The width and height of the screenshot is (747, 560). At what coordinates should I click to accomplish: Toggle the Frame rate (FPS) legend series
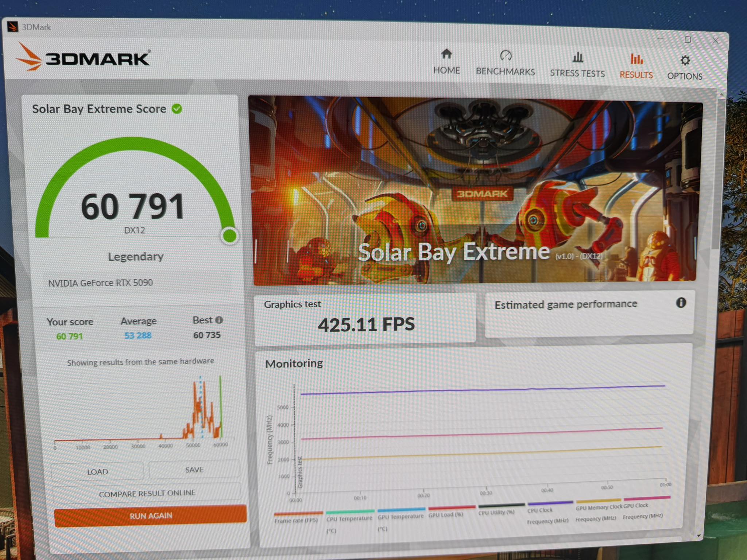tap(297, 517)
